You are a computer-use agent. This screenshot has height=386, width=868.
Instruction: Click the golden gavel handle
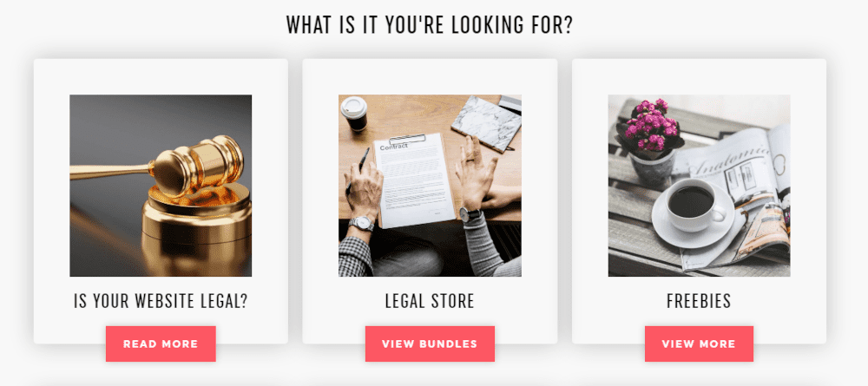(111, 171)
